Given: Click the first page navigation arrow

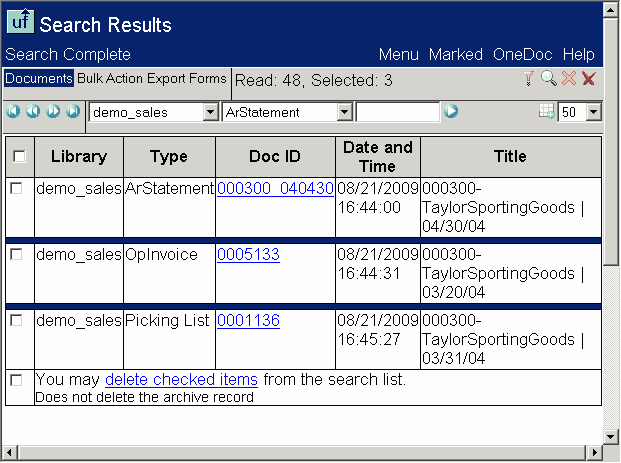Looking at the screenshot, I should pyautogui.click(x=13, y=111).
